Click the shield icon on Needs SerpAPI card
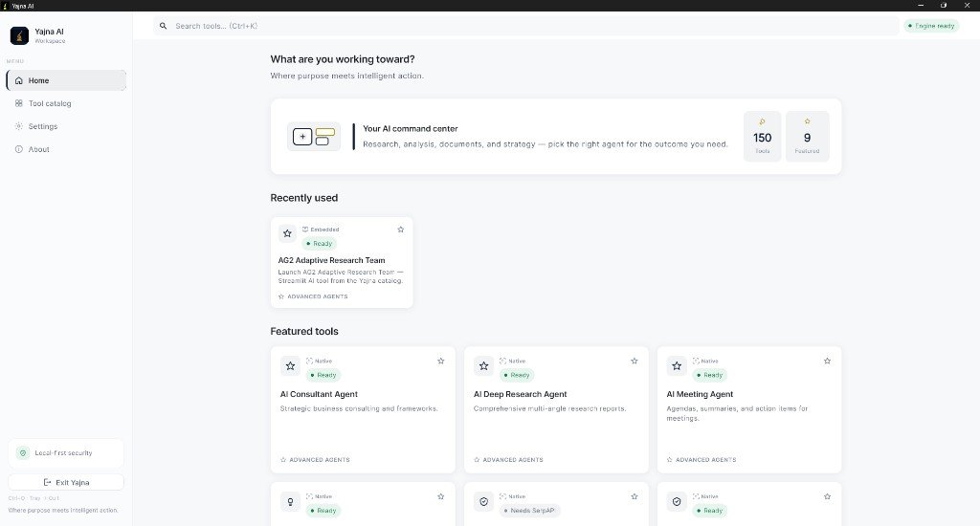980x526 pixels. [483, 502]
